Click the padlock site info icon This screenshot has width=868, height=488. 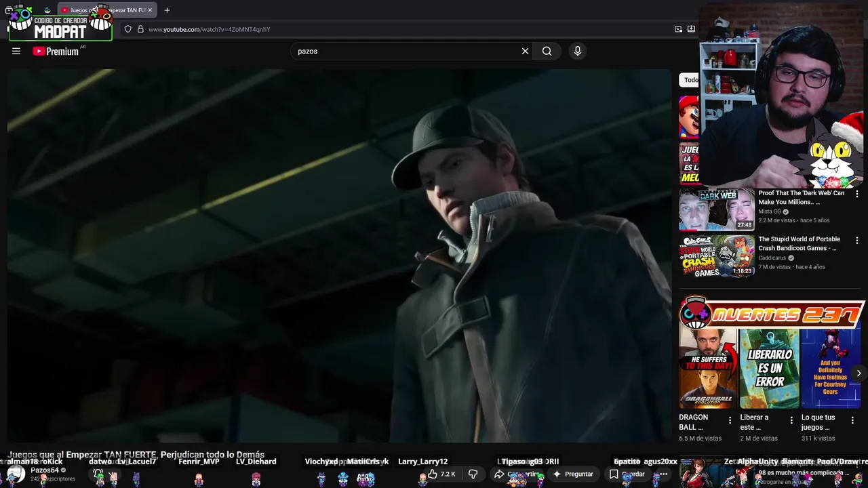coord(140,29)
